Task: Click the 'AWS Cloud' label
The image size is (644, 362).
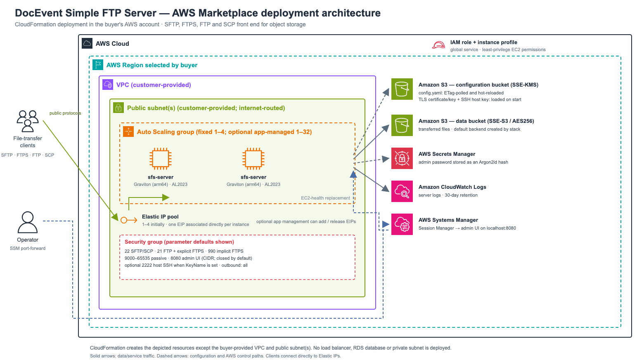Action: pos(112,44)
